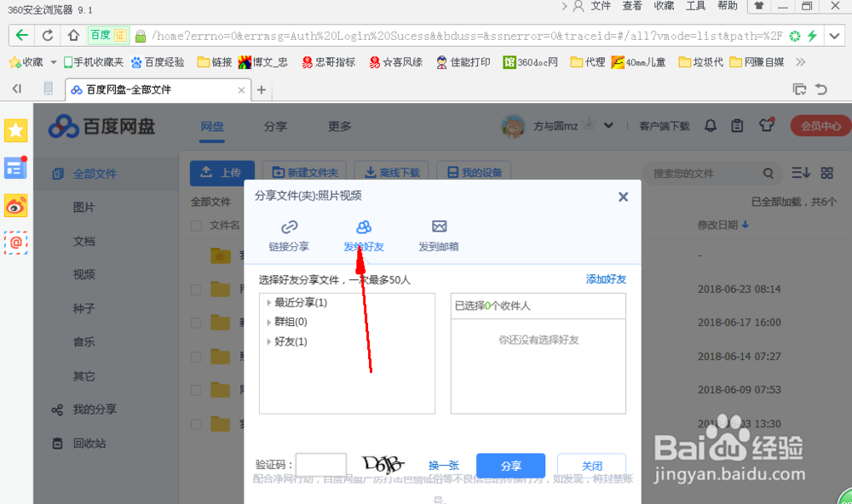Open the sidebar news feed icon

pyautogui.click(x=15, y=169)
